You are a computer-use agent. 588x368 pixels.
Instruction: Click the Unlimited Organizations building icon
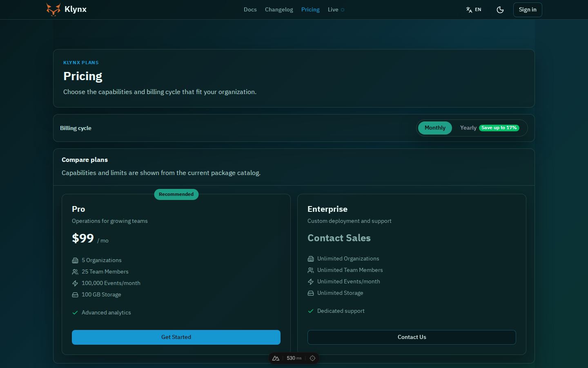point(311,259)
